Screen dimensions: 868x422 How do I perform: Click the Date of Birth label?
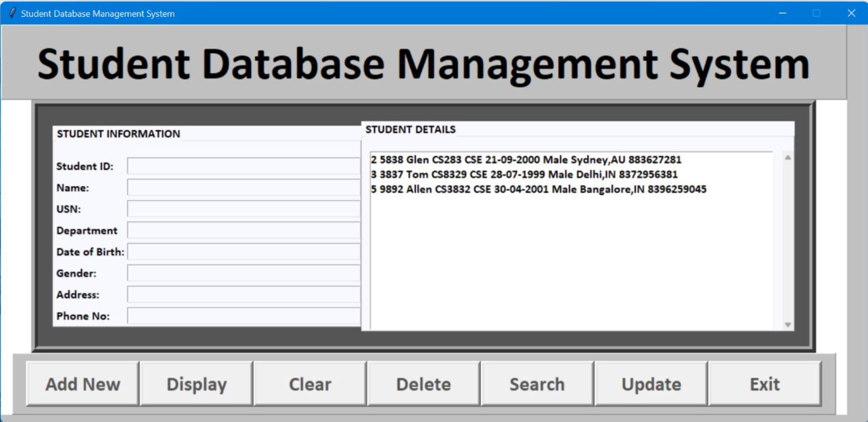90,252
